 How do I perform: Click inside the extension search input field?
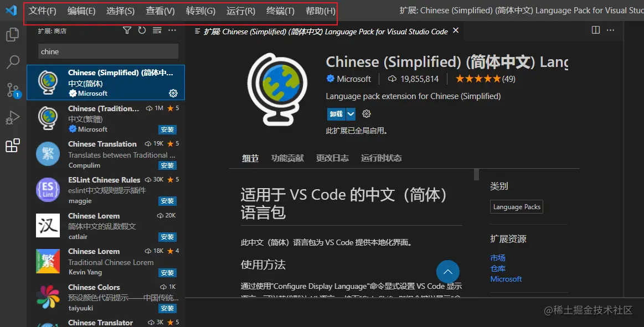pos(108,51)
